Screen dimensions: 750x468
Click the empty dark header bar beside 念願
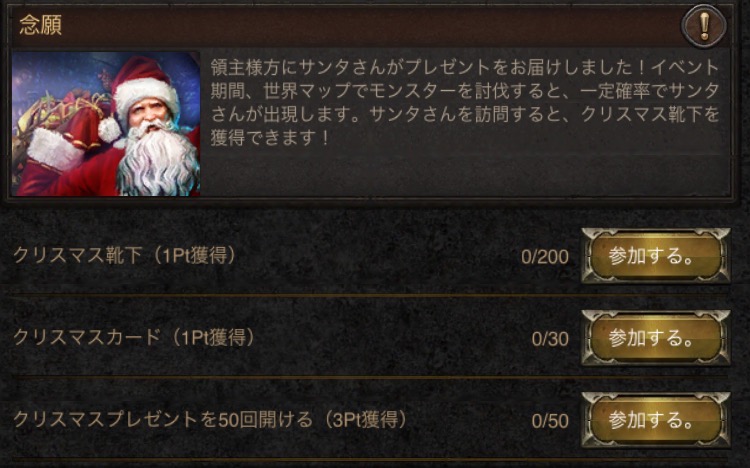[371, 26]
